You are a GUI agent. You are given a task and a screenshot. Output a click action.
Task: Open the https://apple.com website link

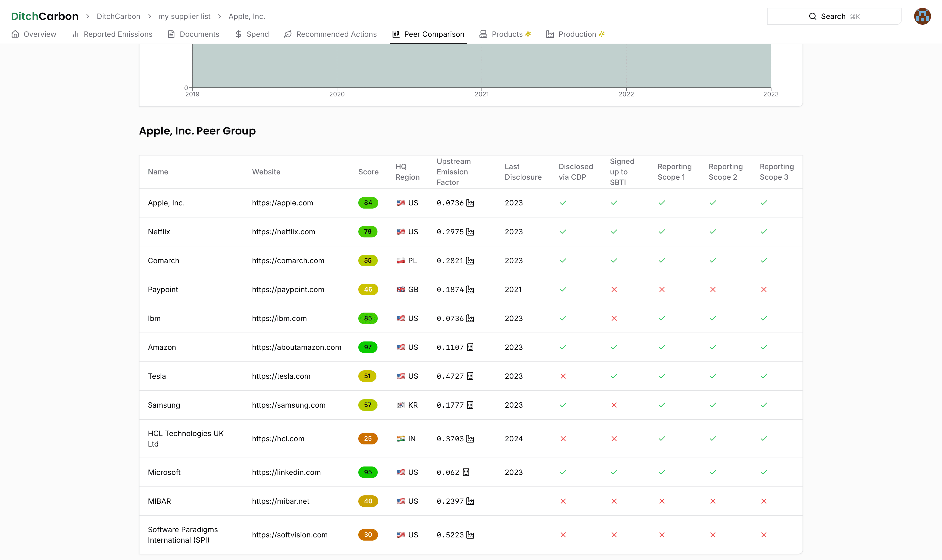click(x=282, y=203)
